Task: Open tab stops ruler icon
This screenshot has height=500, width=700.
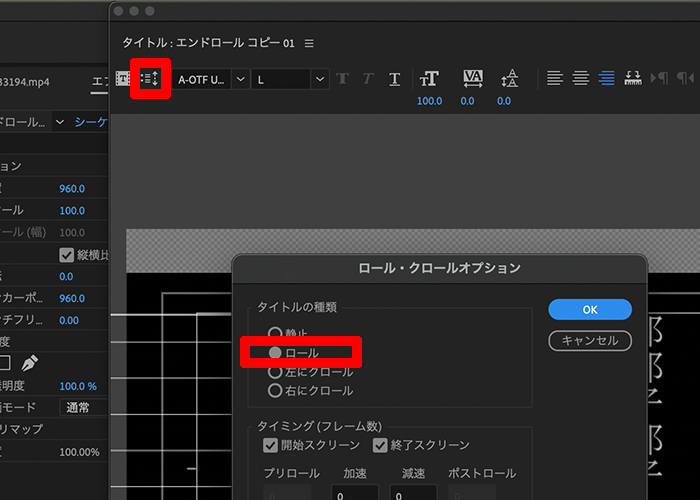Action: pos(633,79)
